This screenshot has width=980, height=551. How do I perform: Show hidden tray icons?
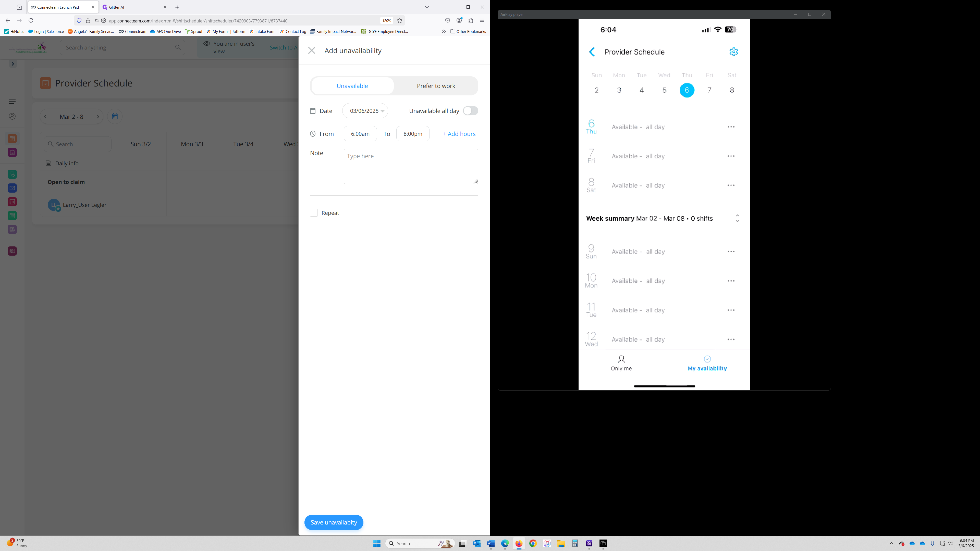pyautogui.click(x=891, y=543)
